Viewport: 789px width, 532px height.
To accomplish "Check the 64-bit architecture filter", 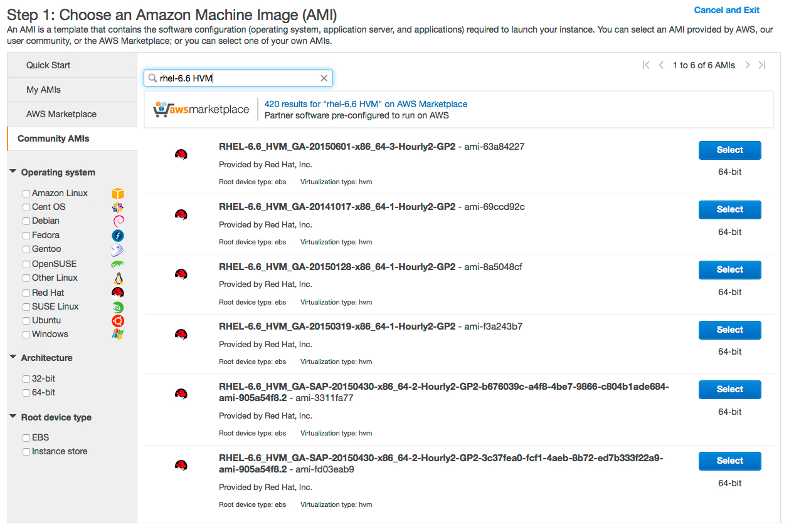I will click(x=26, y=393).
